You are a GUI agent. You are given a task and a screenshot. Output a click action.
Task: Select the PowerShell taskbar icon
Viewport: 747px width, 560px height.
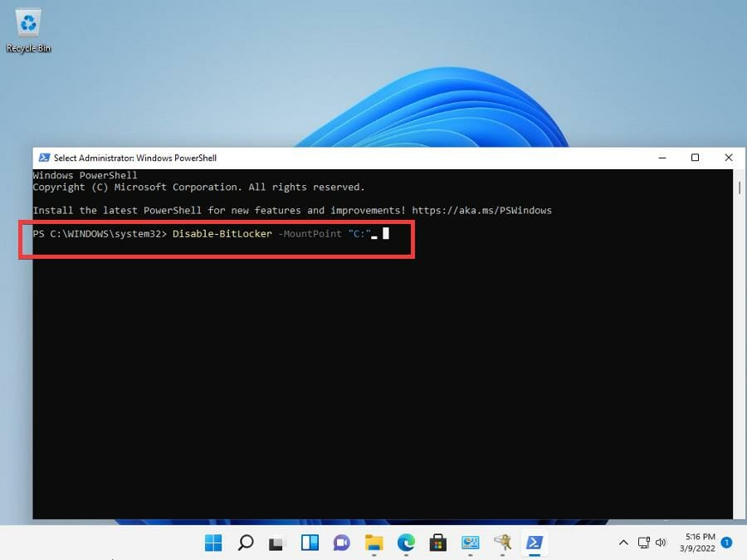point(534,543)
